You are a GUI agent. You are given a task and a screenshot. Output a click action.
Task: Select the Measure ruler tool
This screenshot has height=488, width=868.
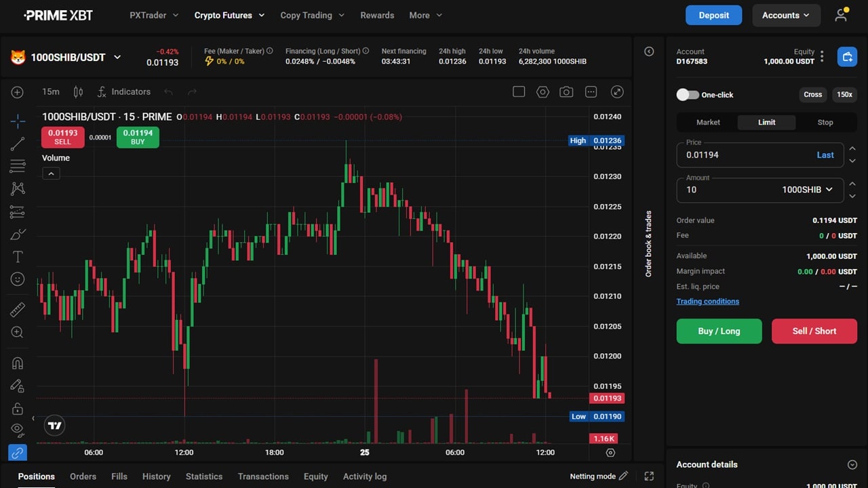tap(17, 310)
